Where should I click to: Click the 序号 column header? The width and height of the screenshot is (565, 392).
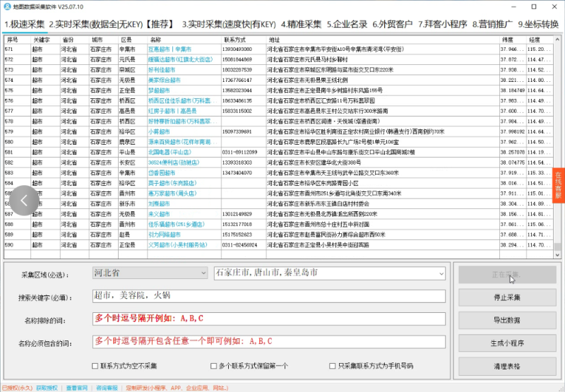pos(17,40)
